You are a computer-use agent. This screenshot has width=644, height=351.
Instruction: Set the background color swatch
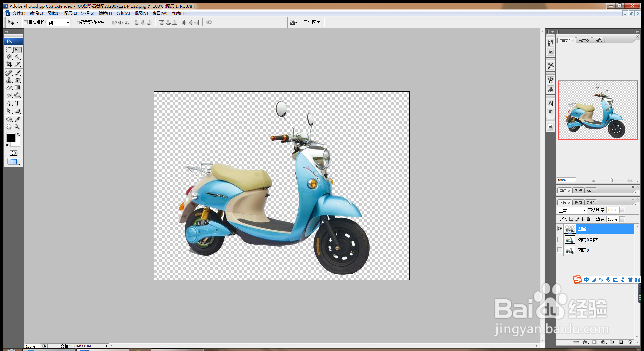[x=17, y=144]
